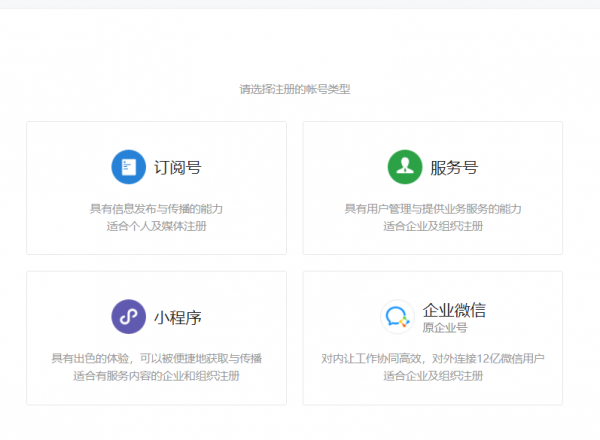Click description 具有用户管理与提供业务服务的能力

click(432, 209)
